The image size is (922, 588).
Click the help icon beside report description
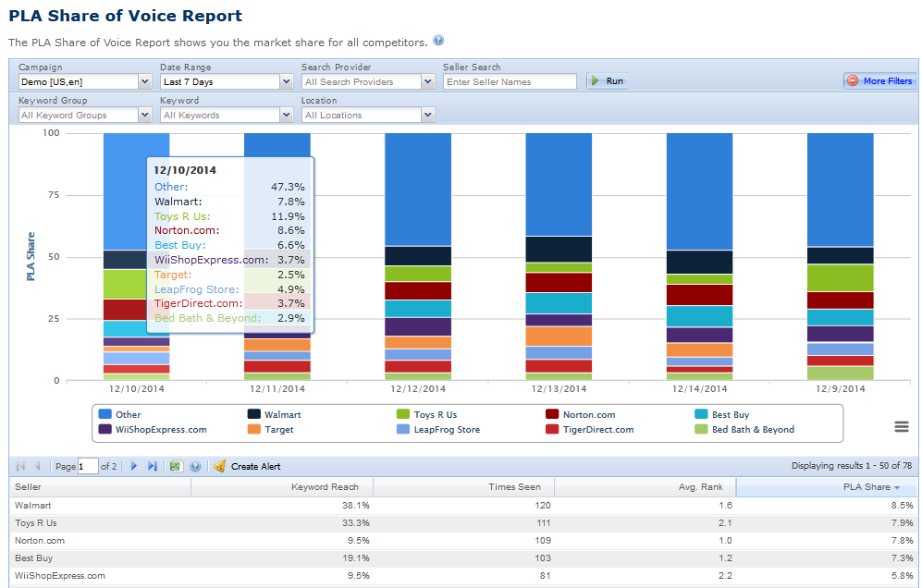438,41
